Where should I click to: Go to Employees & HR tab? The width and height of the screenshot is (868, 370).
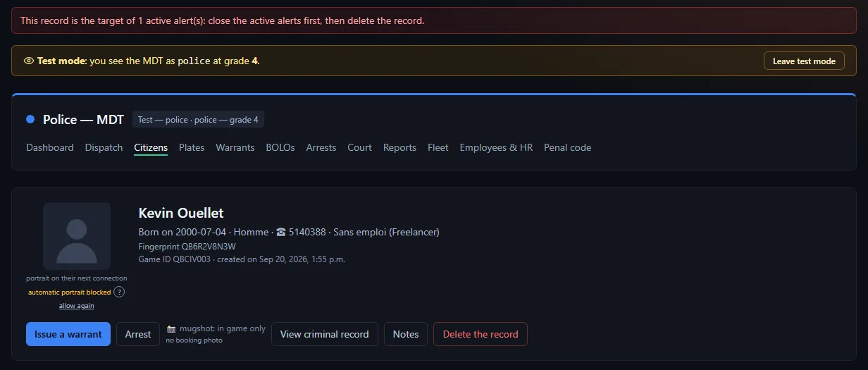[x=496, y=147]
